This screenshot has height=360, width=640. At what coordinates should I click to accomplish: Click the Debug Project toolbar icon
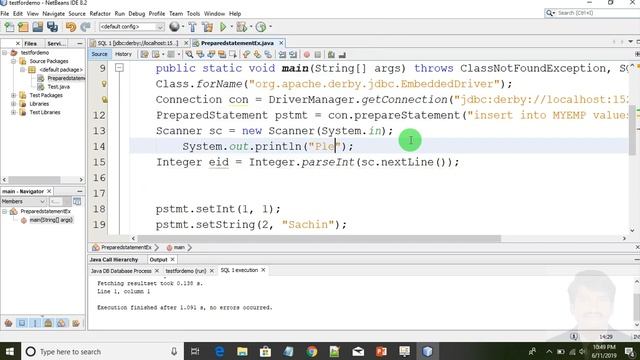pyautogui.click(x=241, y=27)
